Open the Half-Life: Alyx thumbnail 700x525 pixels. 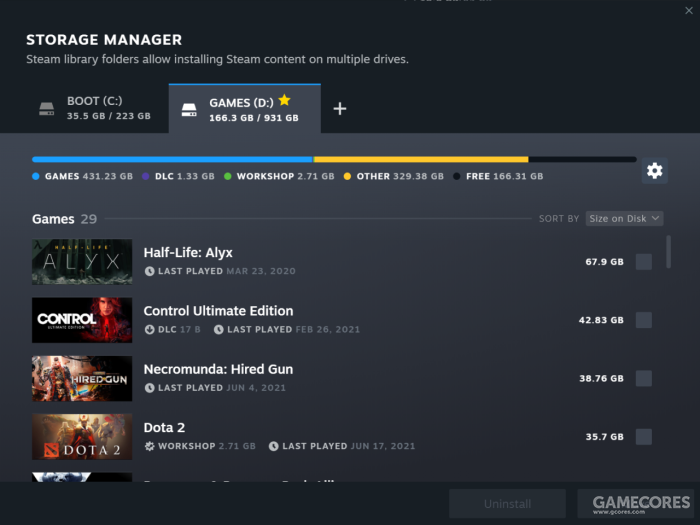82,262
